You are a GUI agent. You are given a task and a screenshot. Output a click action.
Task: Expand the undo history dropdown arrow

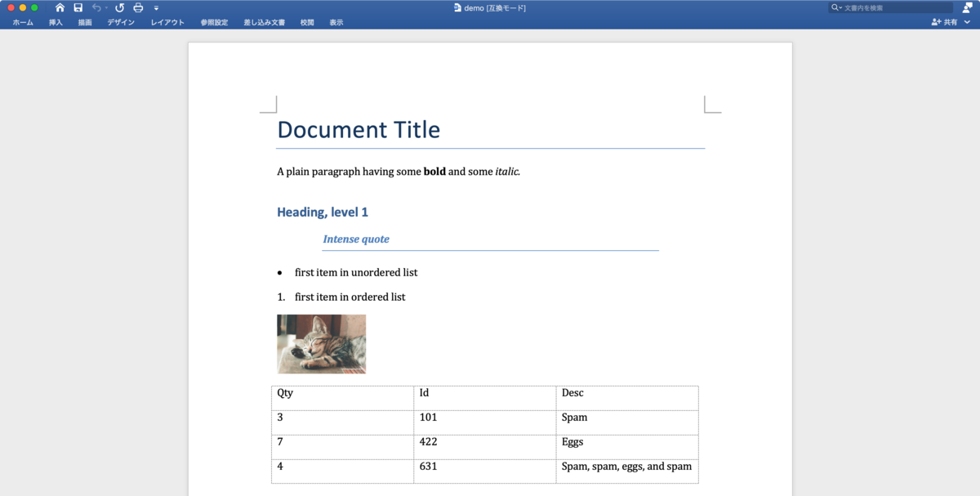click(106, 7)
